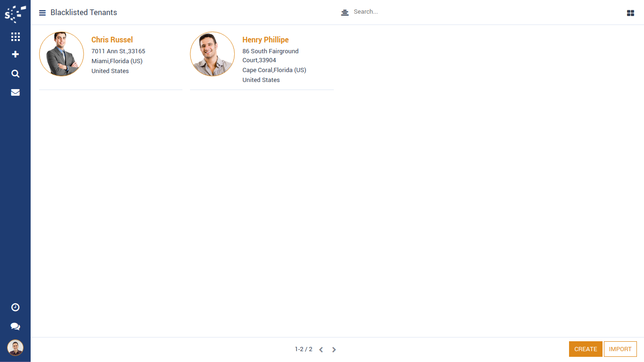Open the user avatar in sidebar
The width and height of the screenshot is (644, 362).
tap(15, 348)
